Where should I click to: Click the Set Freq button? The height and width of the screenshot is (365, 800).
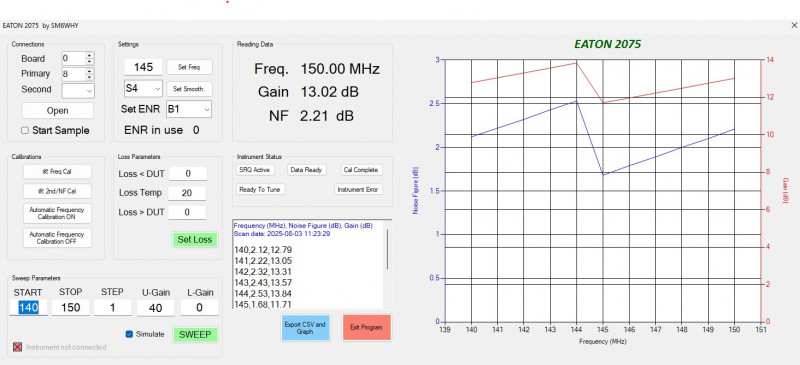[x=189, y=67]
